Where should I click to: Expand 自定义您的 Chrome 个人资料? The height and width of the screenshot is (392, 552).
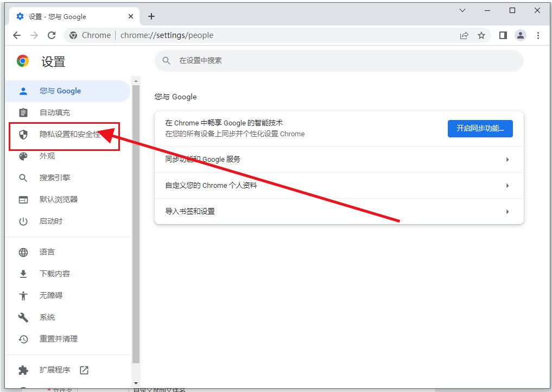339,186
